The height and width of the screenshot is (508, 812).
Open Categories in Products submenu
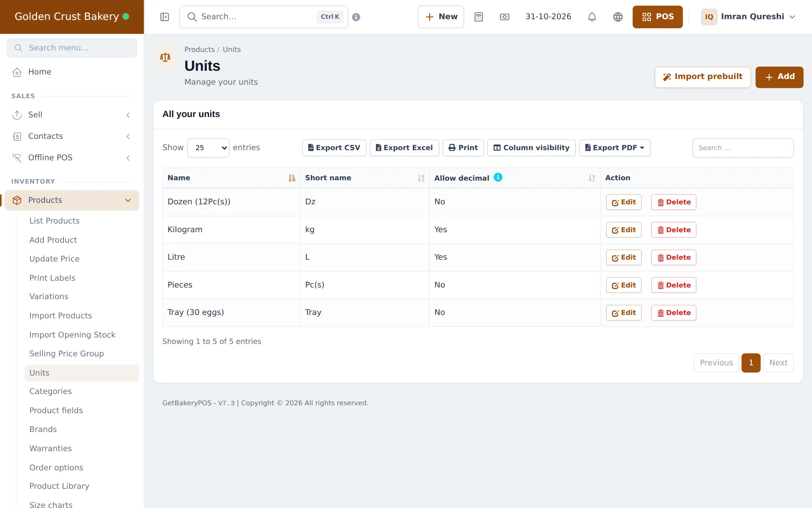50,391
